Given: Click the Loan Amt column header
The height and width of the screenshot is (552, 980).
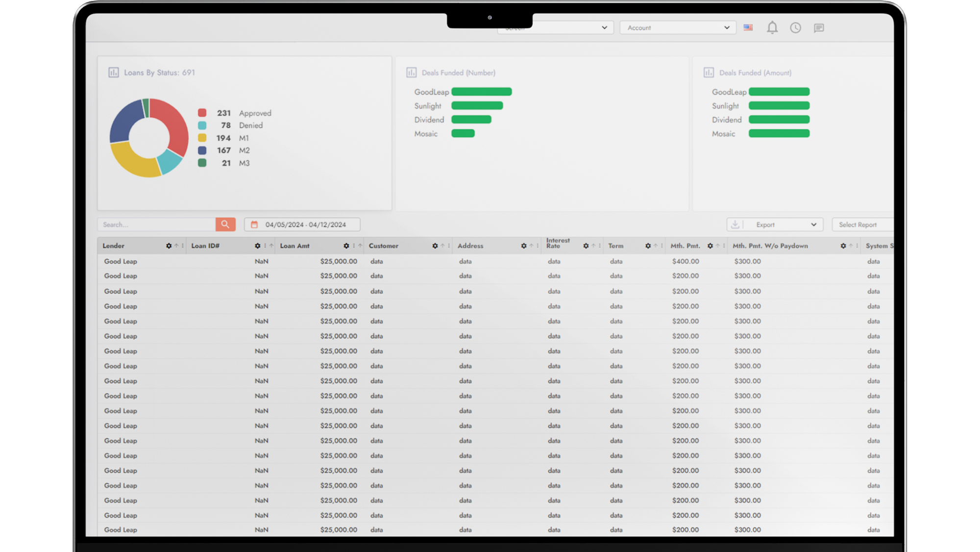Looking at the screenshot, I should pos(295,246).
